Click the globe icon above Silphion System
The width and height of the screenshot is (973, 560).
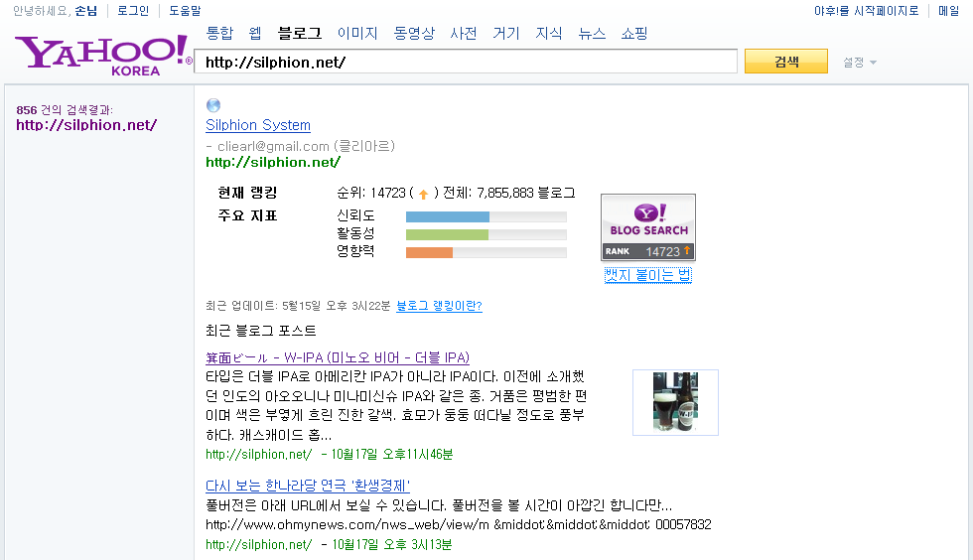point(212,105)
